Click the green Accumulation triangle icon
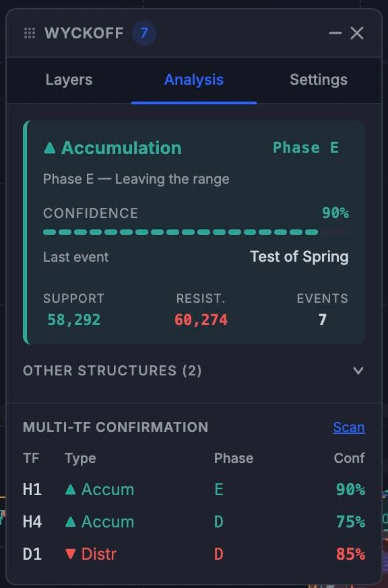The height and width of the screenshot is (588, 388). click(50, 148)
